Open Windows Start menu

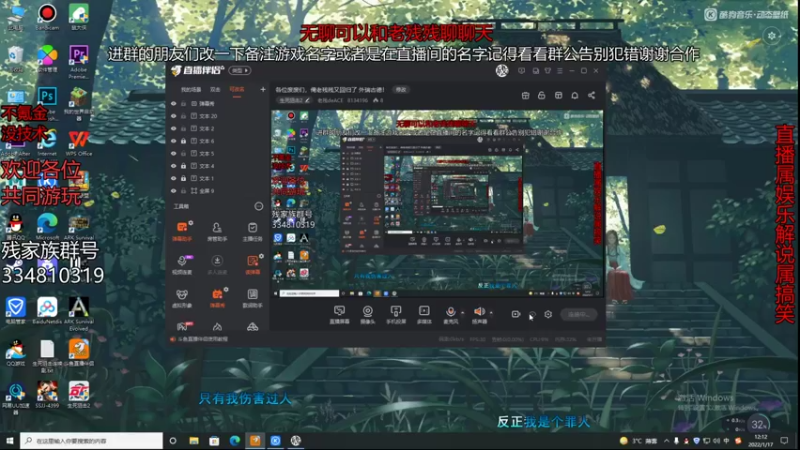(9, 440)
